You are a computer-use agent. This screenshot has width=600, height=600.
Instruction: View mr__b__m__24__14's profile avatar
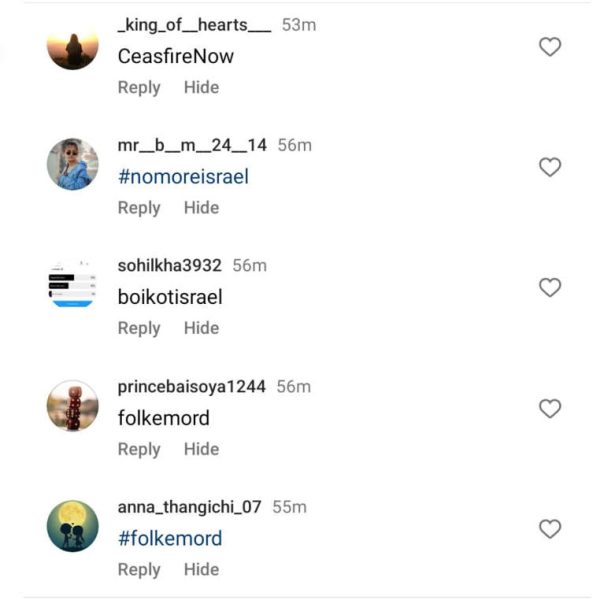click(73, 164)
